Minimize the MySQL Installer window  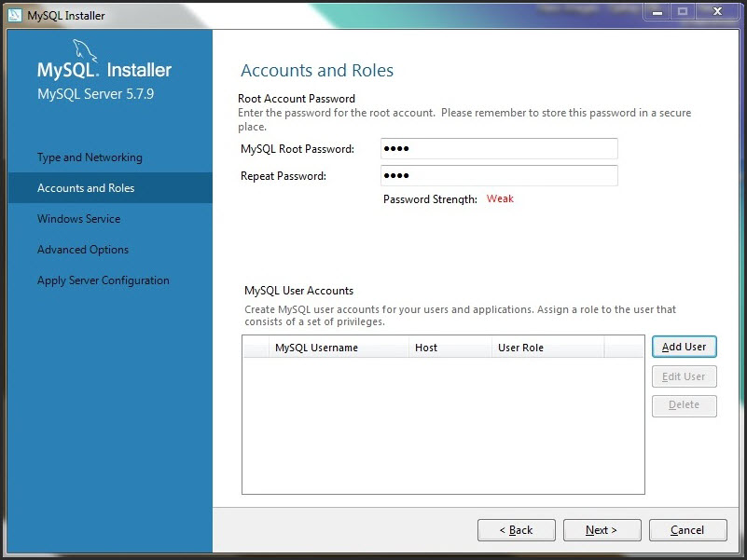click(657, 11)
